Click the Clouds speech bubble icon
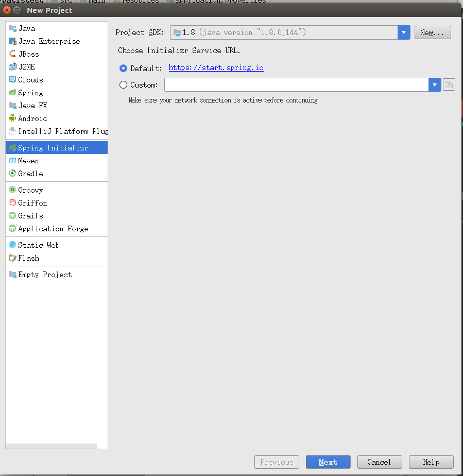 click(12, 79)
